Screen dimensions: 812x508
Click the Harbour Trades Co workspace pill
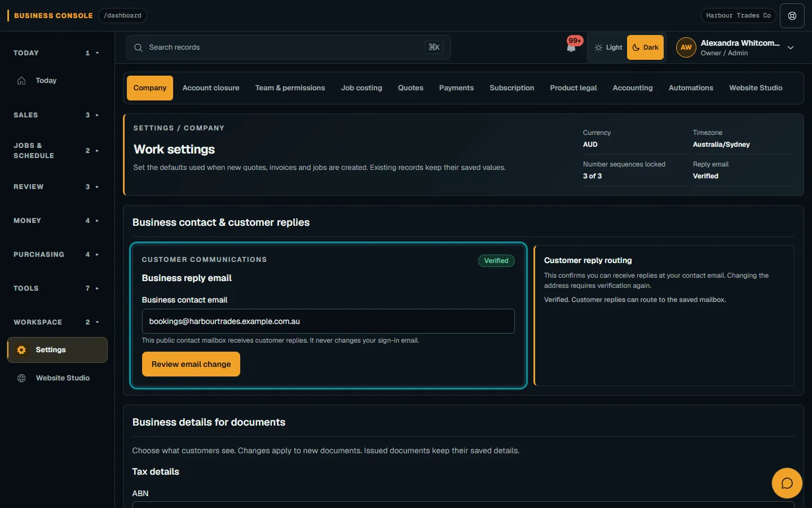pyautogui.click(x=738, y=16)
